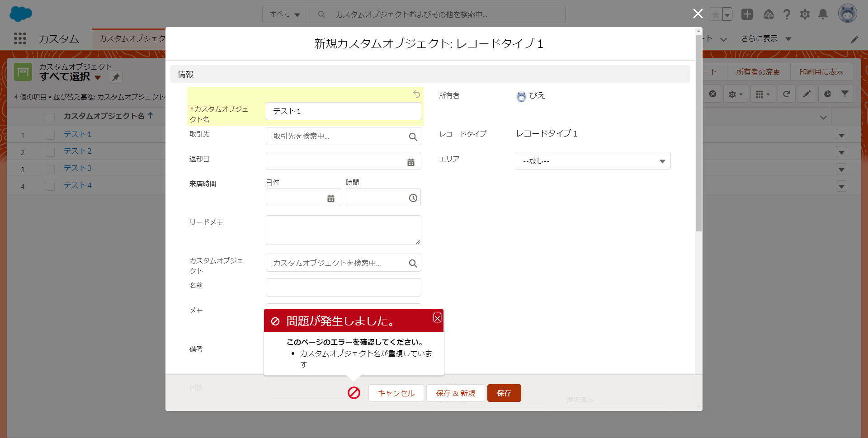868x438 pixels.
Task: Open the visit time clock picker
Action: coord(413,198)
